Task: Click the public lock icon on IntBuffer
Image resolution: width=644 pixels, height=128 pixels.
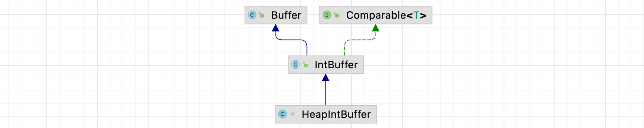Action: pos(305,65)
